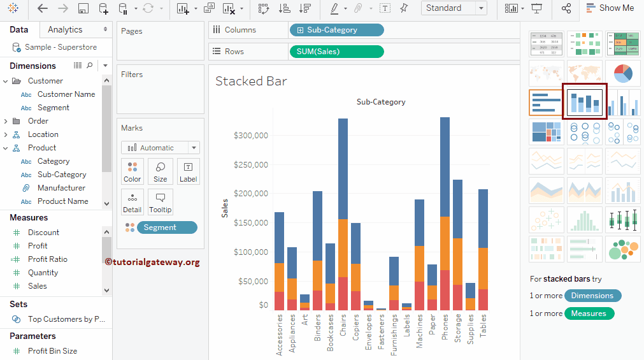644x360 pixels.
Task: Select the pie chart in Show Me
Action: (622, 73)
